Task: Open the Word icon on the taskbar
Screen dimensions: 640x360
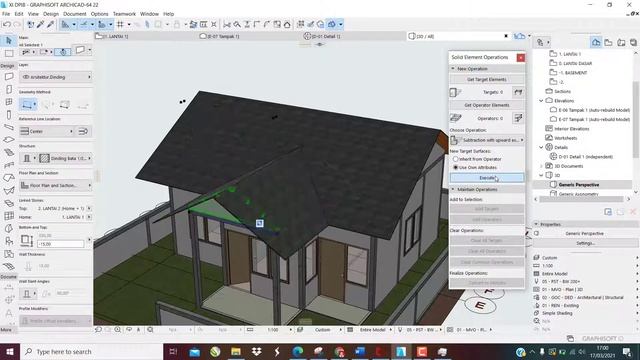Action: (360, 351)
